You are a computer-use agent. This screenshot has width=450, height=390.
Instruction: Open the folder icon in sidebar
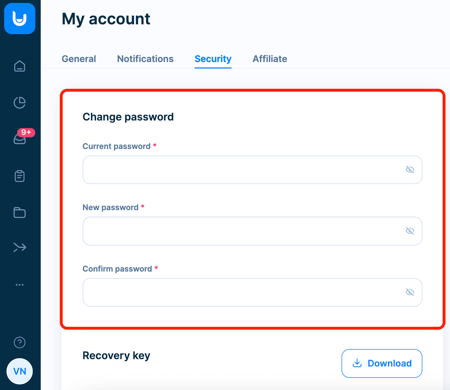tap(20, 212)
